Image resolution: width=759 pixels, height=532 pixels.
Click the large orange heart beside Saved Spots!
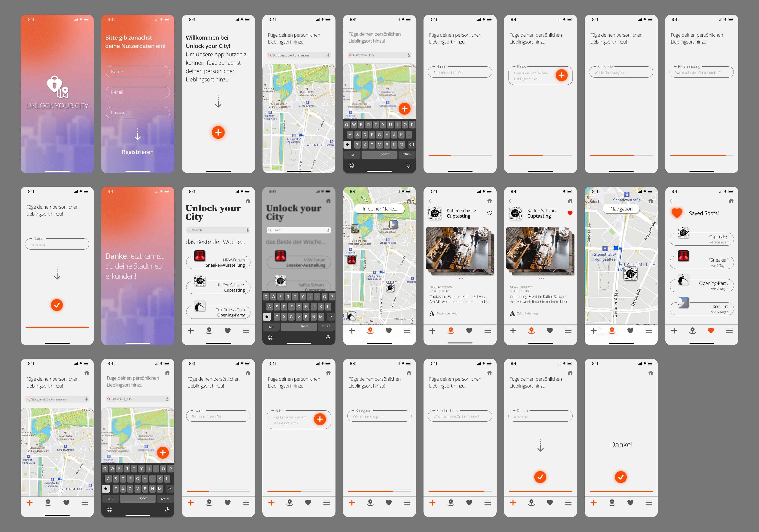coord(677,213)
